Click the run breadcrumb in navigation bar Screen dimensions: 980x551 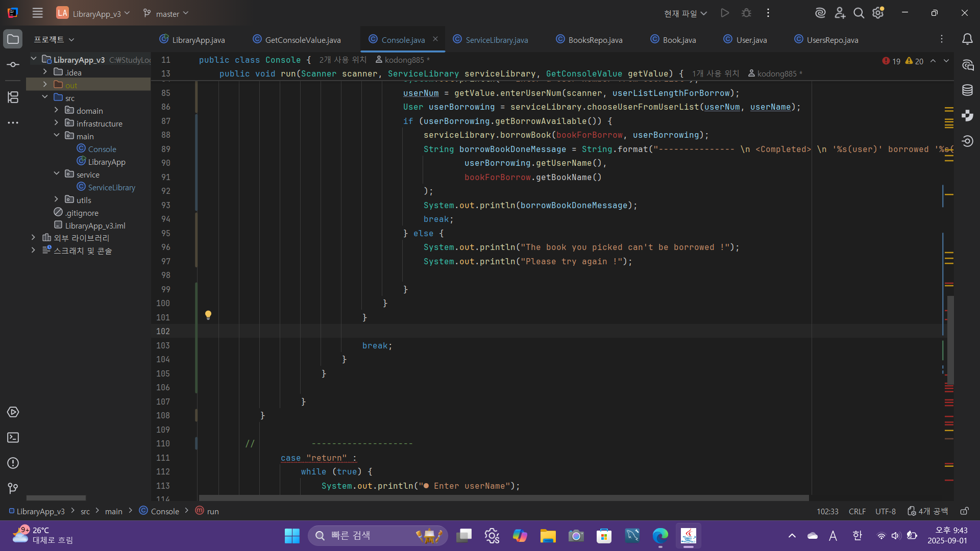pyautogui.click(x=212, y=511)
